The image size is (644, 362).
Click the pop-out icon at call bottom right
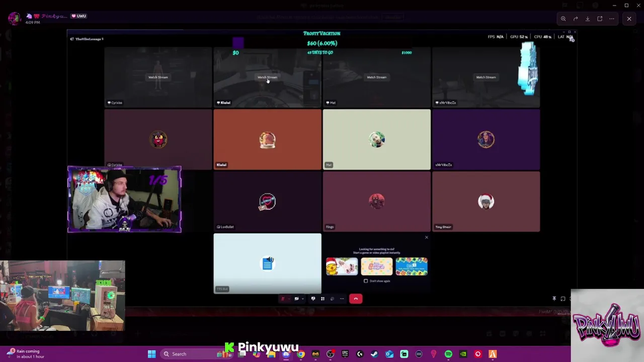[563, 299]
